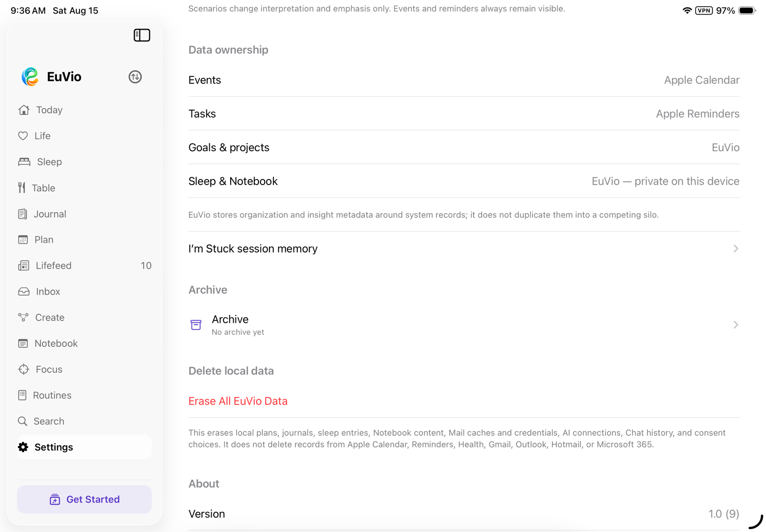Open Life via heart icon
Viewport: 766px width, 532px height.
[x=23, y=136]
